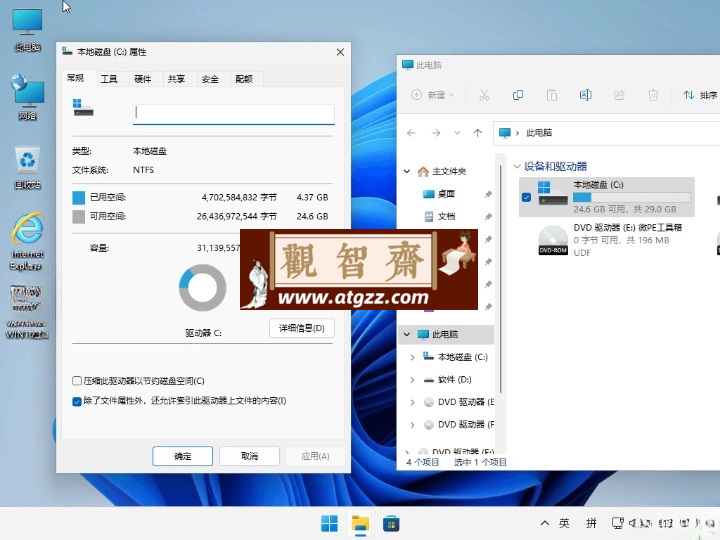Open the 回收站 recycle bin icon

pyautogui.click(x=27, y=168)
